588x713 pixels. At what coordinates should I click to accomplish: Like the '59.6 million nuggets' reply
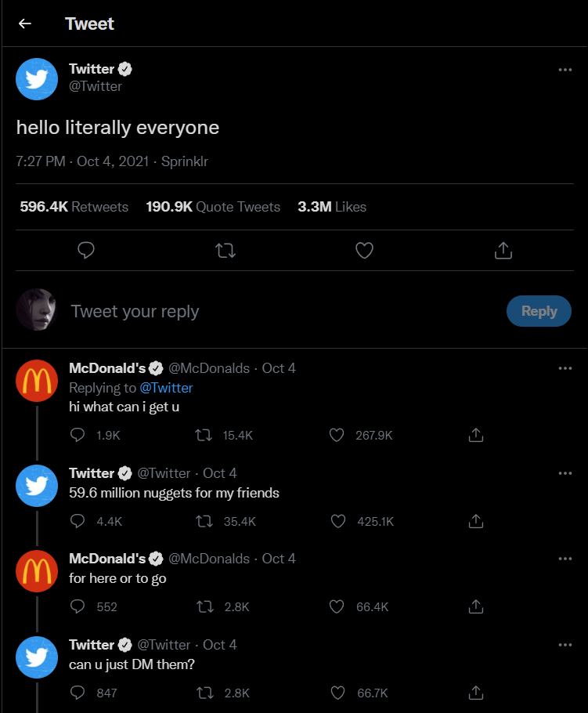tap(337, 520)
